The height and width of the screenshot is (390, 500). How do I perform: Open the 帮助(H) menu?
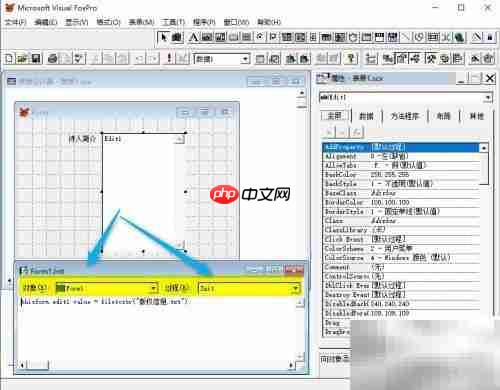pos(269,22)
